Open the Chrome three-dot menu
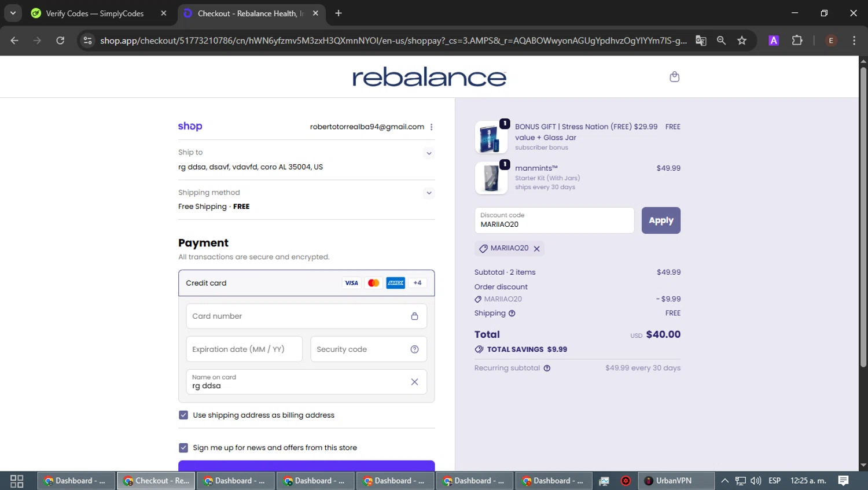This screenshot has height=490, width=868. click(854, 40)
